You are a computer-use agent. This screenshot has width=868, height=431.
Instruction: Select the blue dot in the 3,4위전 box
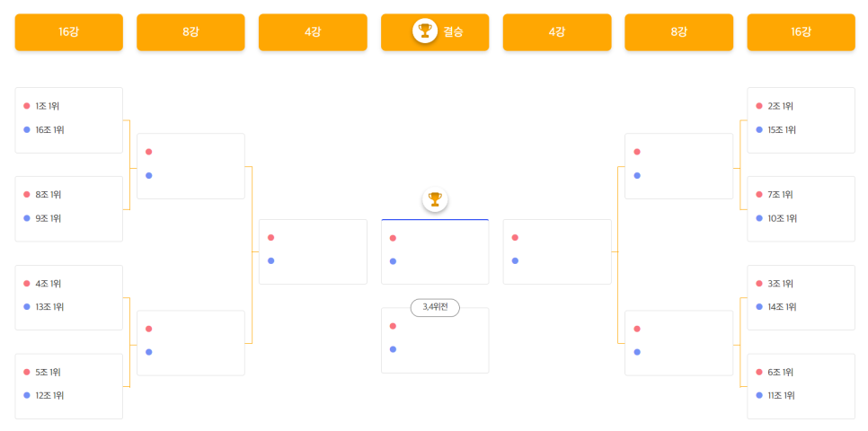pos(393,349)
